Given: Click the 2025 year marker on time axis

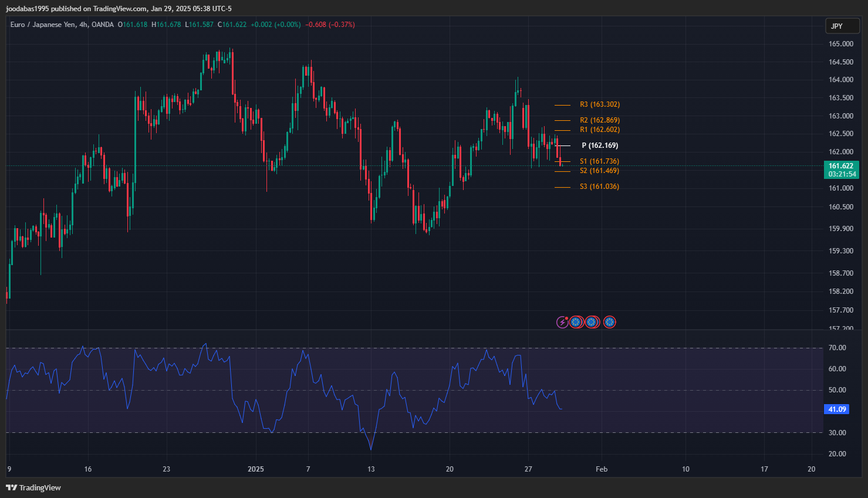Looking at the screenshot, I should point(256,469).
